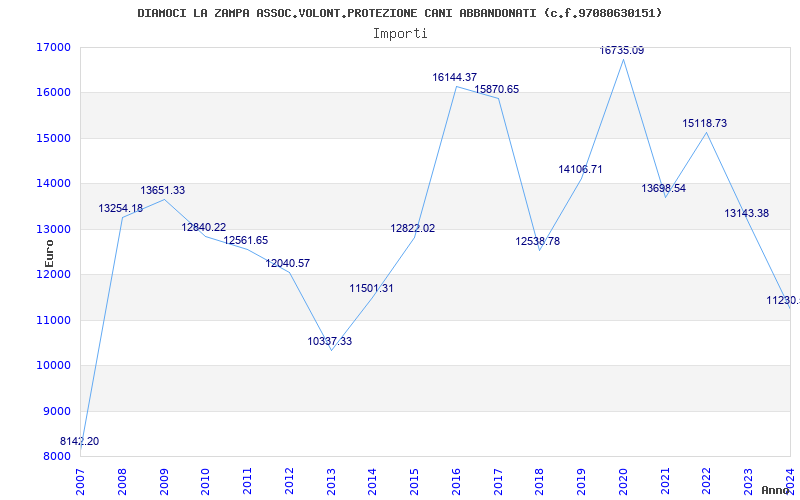
Task: Click the DIAMOCI LA ZAMPA chart title
Action: tap(399, 13)
